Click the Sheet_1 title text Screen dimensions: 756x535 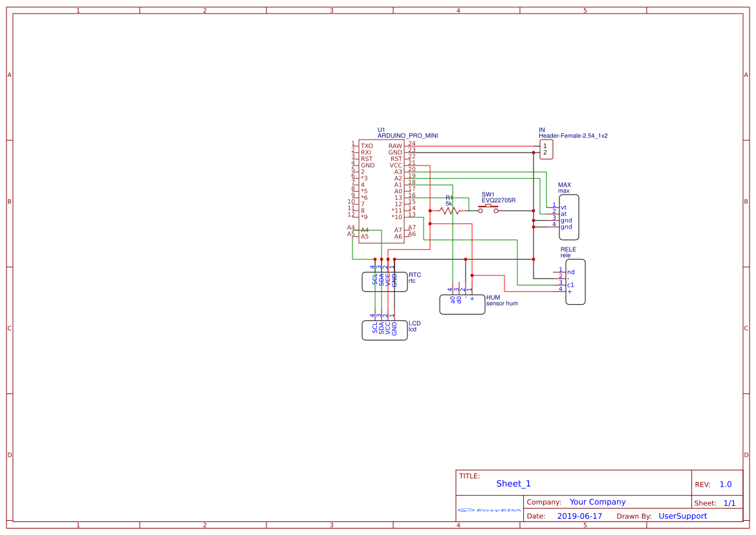pyautogui.click(x=513, y=483)
